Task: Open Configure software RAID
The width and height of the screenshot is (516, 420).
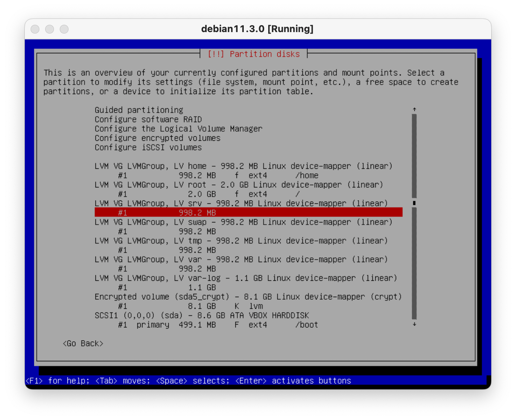Action: coord(148,120)
